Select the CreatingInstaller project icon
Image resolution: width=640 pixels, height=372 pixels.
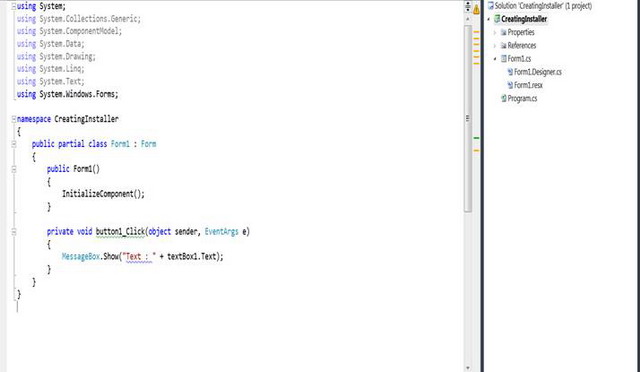[497, 19]
